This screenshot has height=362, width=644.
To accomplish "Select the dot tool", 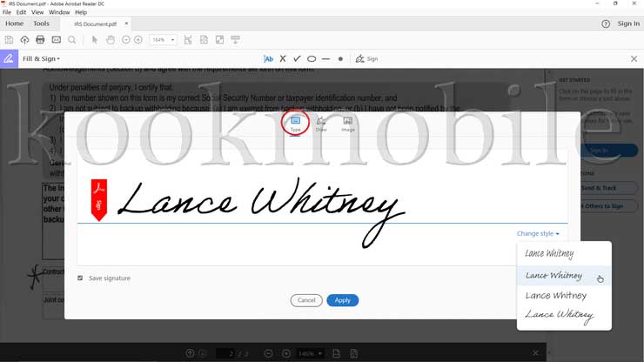I will coord(340,59).
